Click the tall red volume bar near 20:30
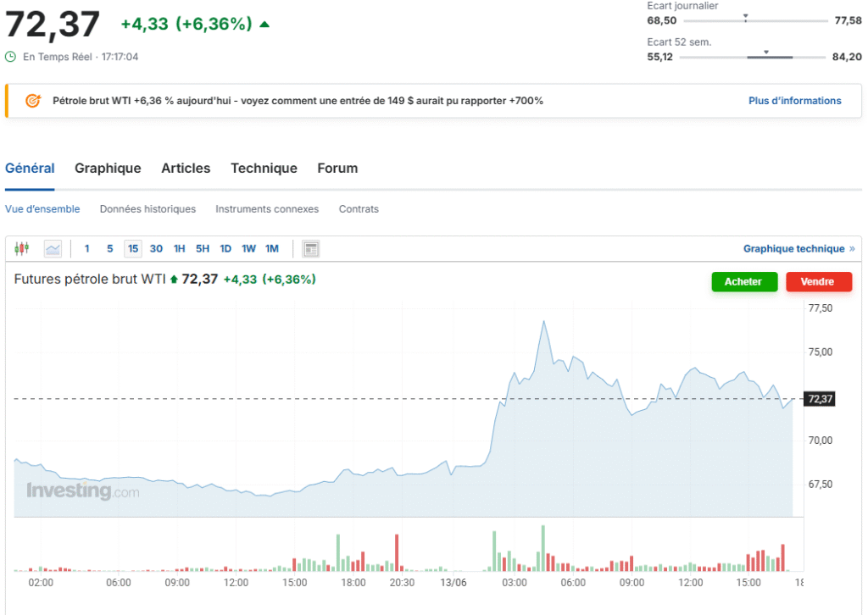Viewport: 868px width, 615px height. coord(397,552)
